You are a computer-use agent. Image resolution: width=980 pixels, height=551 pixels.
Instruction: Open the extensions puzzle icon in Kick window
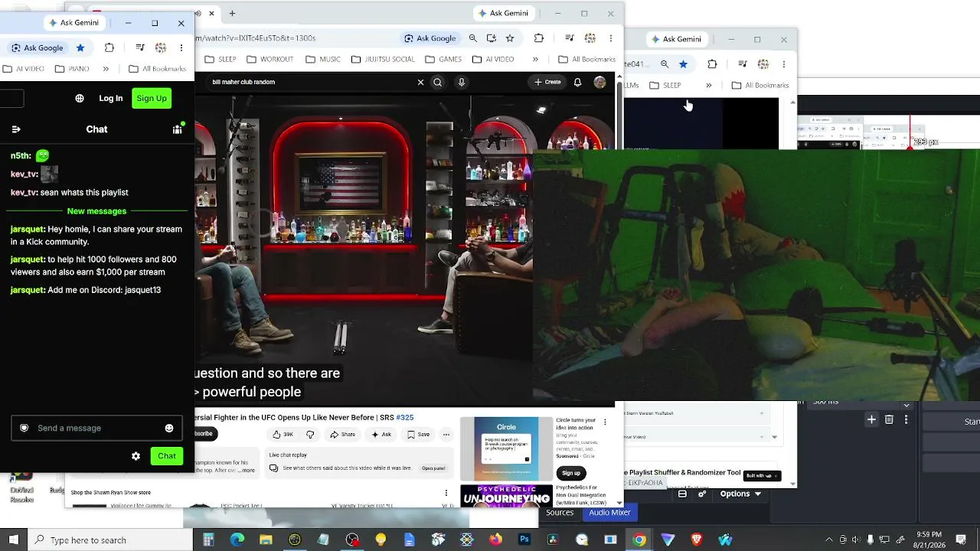point(109,47)
